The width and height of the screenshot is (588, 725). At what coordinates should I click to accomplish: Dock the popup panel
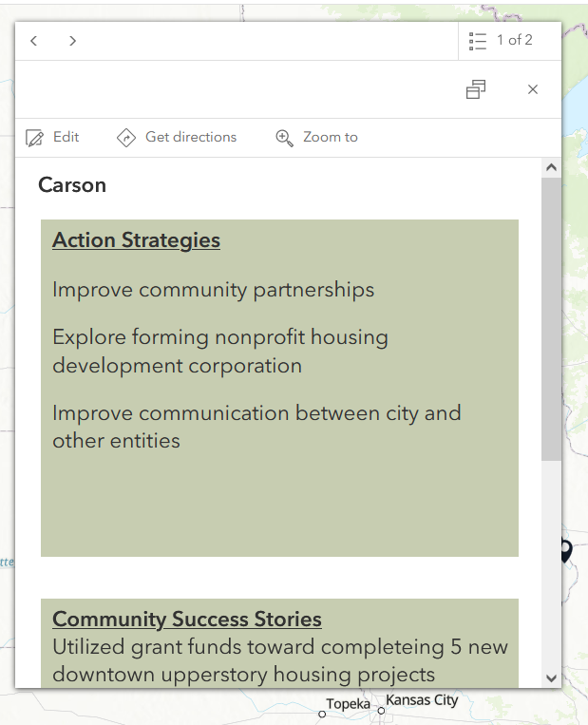pos(476,89)
